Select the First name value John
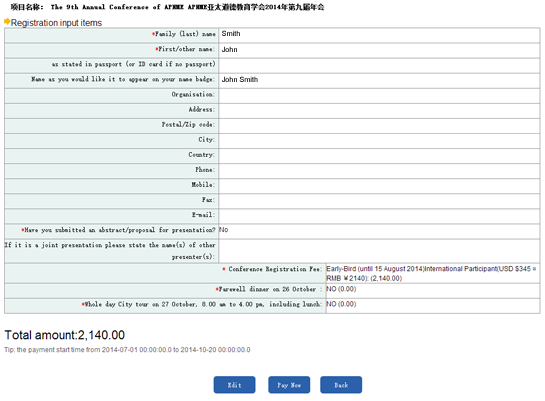This screenshot has height=401, width=545. coord(229,49)
